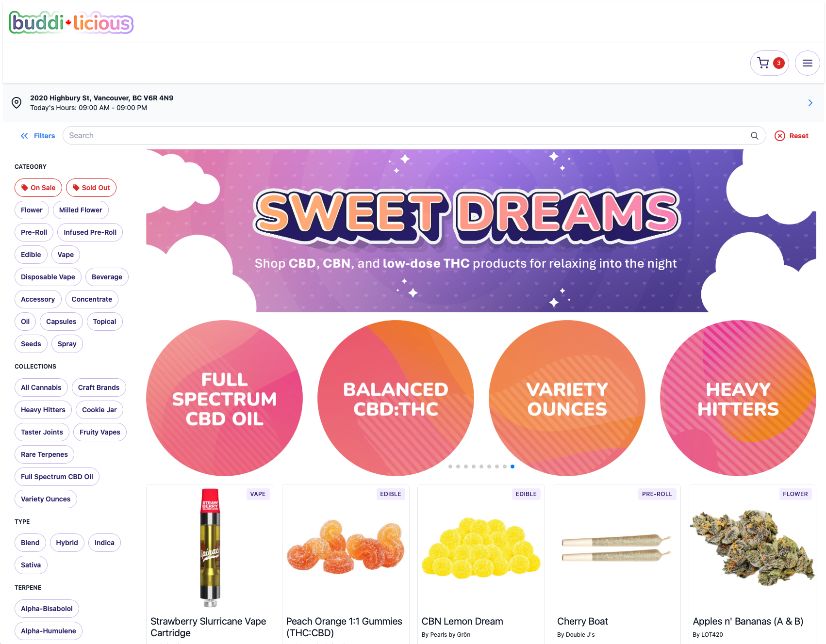This screenshot has width=826, height=644.
Task: Click the buddi-licious logo
Action: click(71, 22)
